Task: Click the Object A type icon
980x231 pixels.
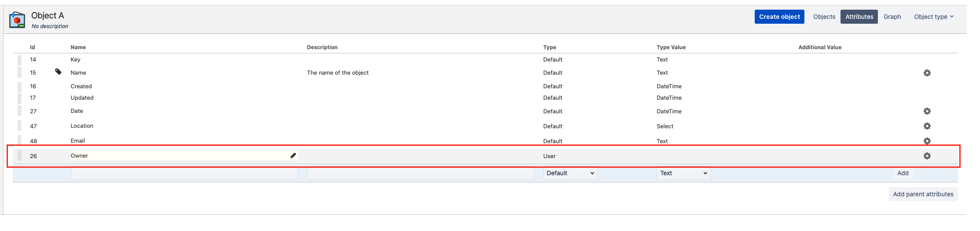Action: [17, 20]
